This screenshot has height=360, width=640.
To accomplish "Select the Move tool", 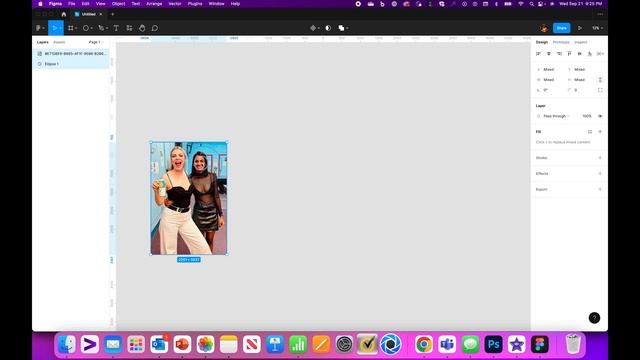I will click(x=54, y=28).
